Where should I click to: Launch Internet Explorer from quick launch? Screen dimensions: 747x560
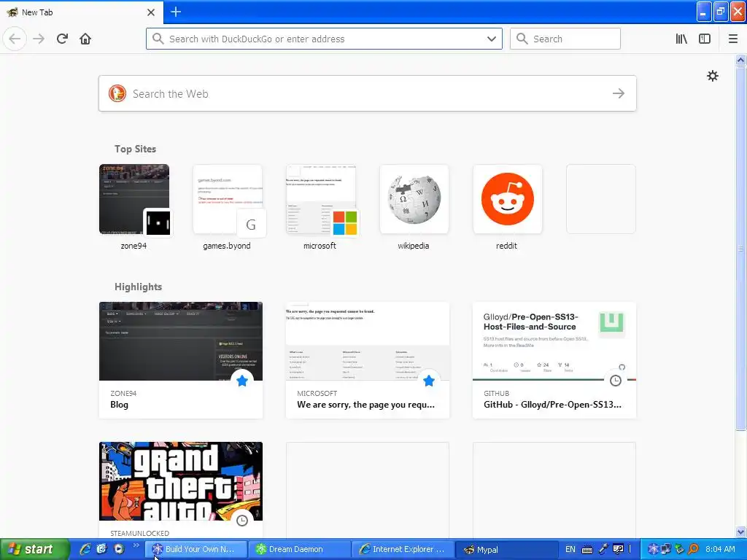click(85, 549)
